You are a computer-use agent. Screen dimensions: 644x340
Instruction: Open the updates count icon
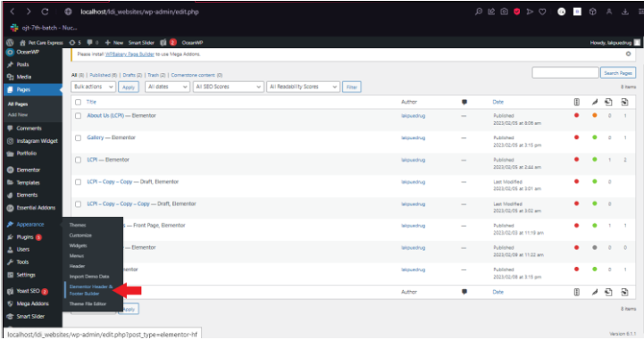pos(75,42)
